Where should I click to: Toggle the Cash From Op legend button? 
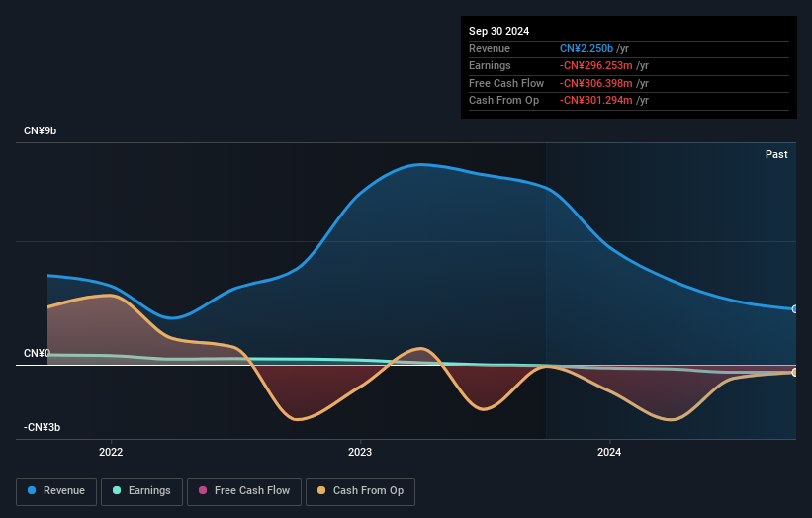(360, 491)
